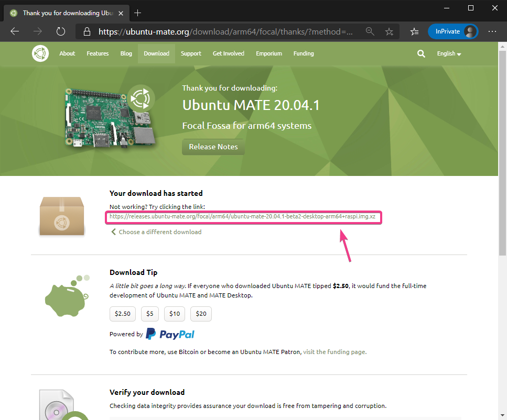The image size is (507, 420).
Task: Click the browser refresh icon
Action: point(60,31)
